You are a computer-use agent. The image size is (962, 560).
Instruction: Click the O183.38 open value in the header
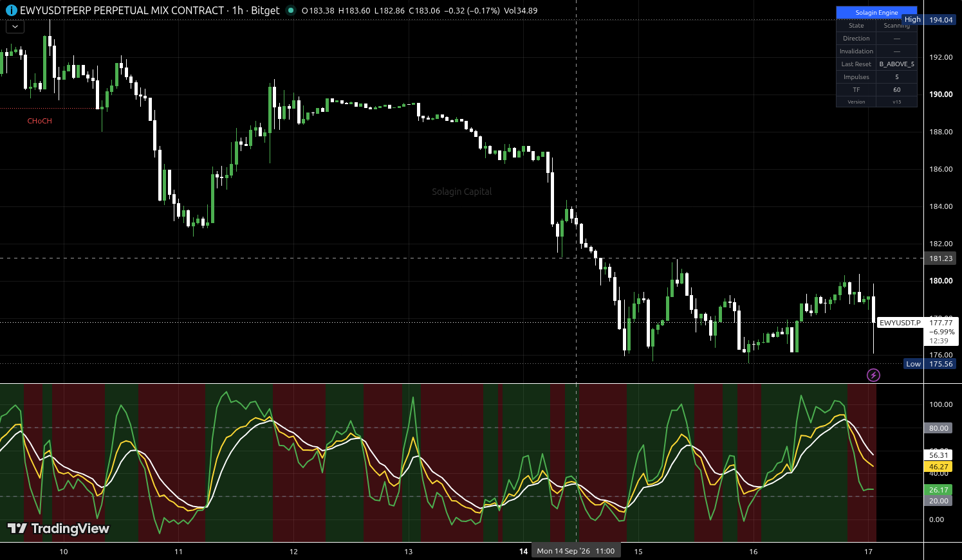pyautogui.click(x=318, y=10)
